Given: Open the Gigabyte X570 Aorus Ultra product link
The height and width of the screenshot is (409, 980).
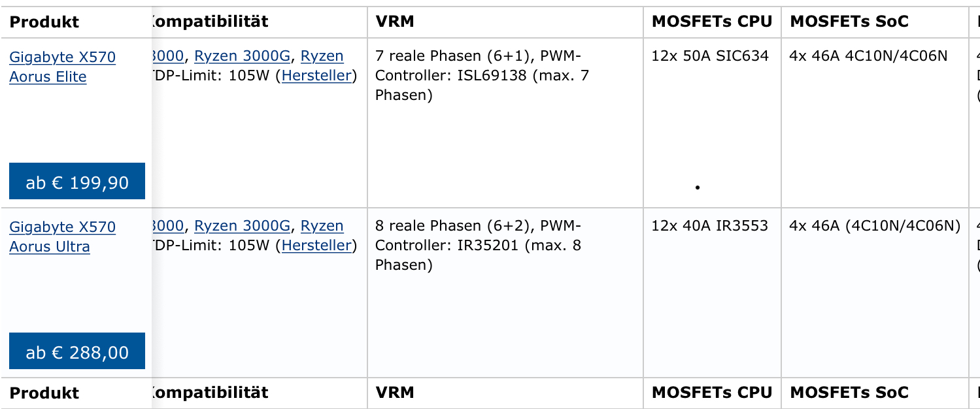Looking at the screenshot, I should click(x=62, y=237).
